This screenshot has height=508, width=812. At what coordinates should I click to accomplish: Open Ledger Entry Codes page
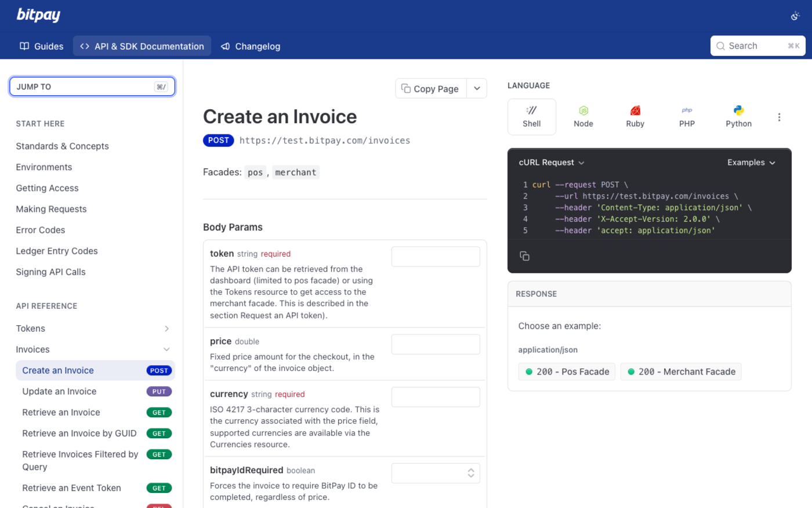point(57,251)
